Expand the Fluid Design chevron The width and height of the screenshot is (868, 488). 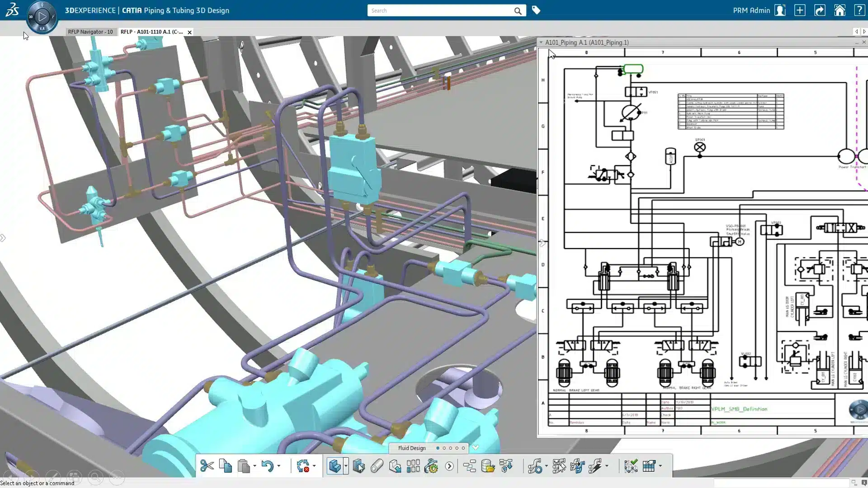pos(476,448)
